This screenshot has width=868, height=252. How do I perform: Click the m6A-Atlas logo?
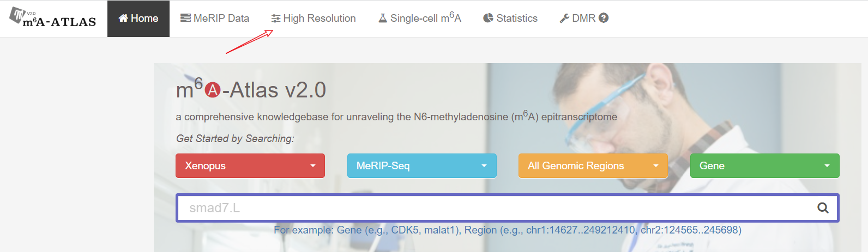(53, 18)
